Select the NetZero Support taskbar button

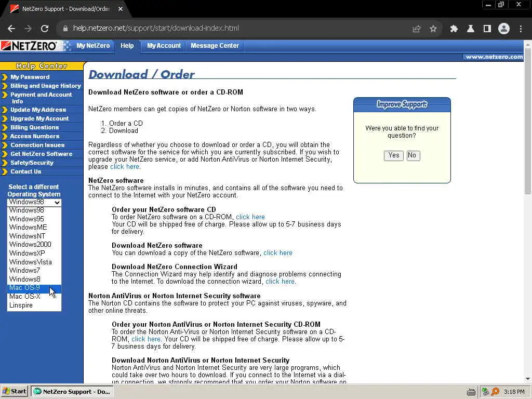(x=72, y=392)
